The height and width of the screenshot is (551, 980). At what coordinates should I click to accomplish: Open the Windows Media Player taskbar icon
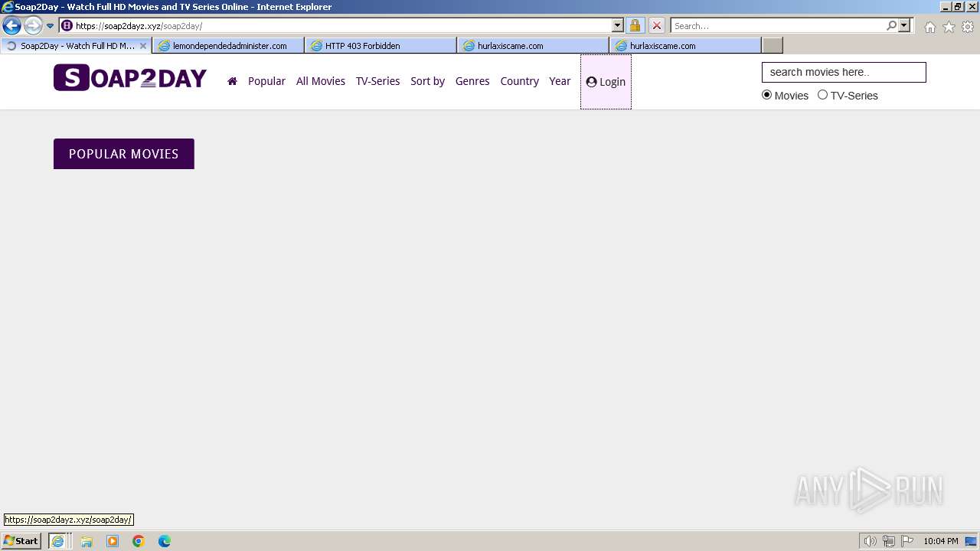(x=113, y=541)
